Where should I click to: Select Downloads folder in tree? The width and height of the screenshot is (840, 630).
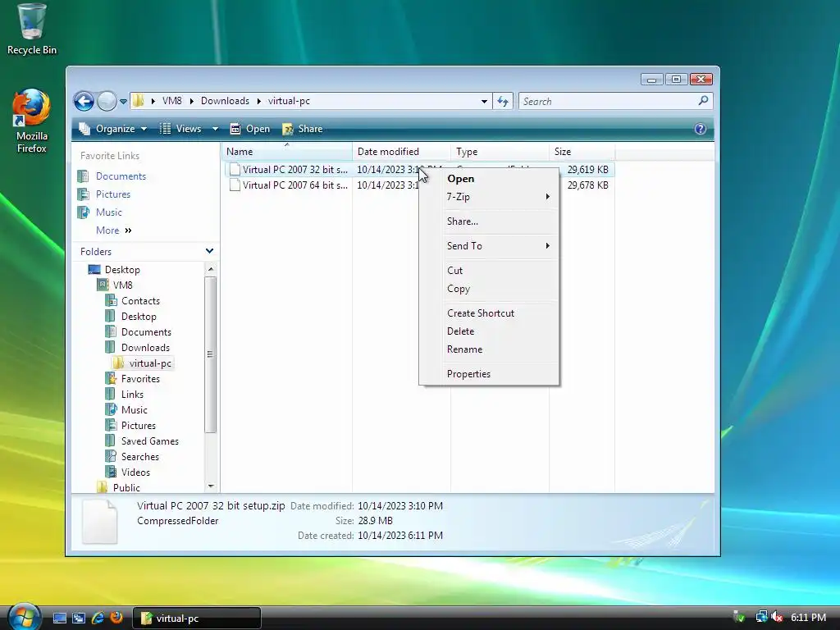(x=137, y=348)
